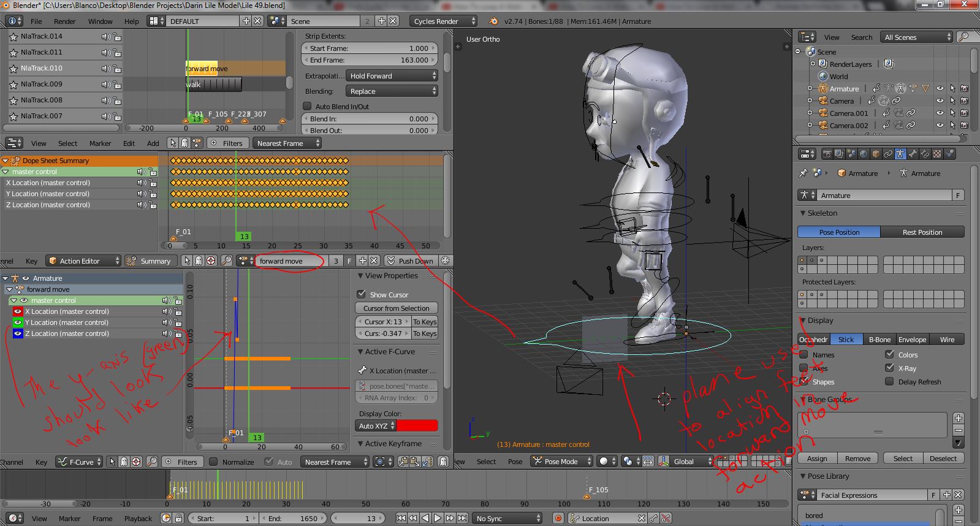Open the Extrapolation Hold Forward dropdown

point(392,76)
